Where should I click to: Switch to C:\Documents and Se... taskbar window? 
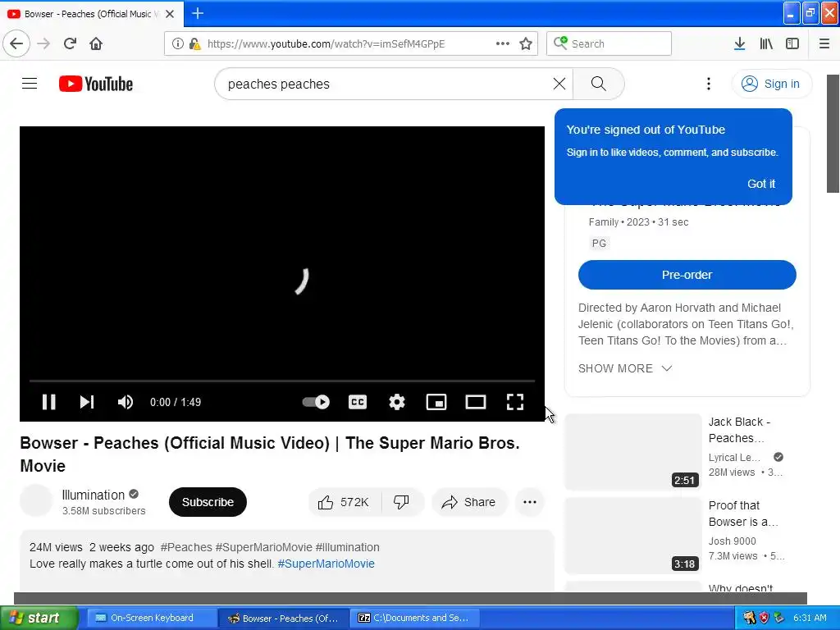413,618
